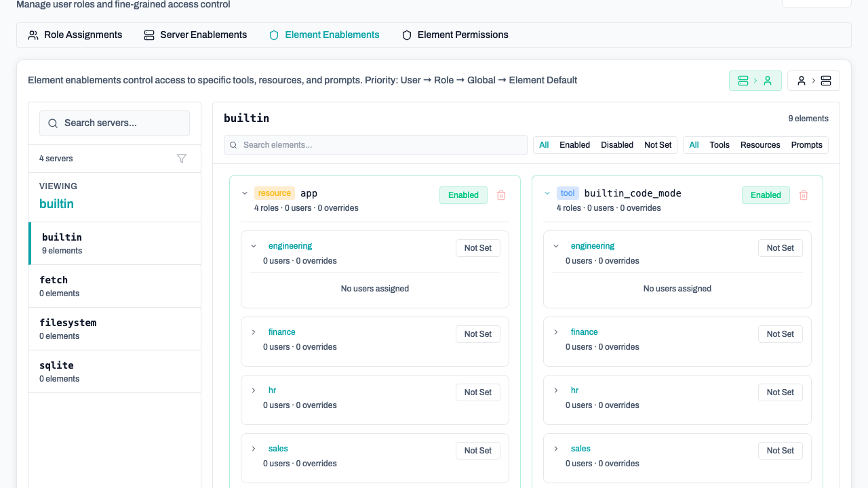Screen dimensions: 868x488
Task: Expand the hr role under app
Action: (254, 390)
